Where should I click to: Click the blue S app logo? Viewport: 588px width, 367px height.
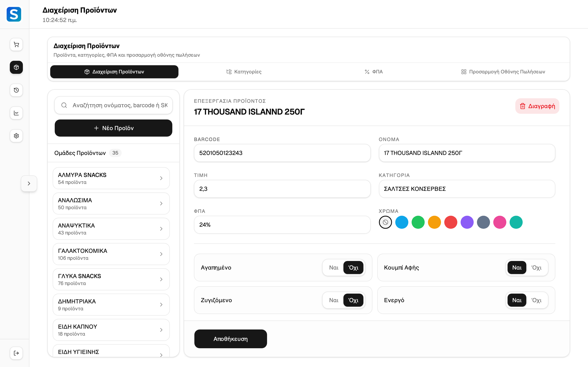pyautogui.click(x=14, y=14)
